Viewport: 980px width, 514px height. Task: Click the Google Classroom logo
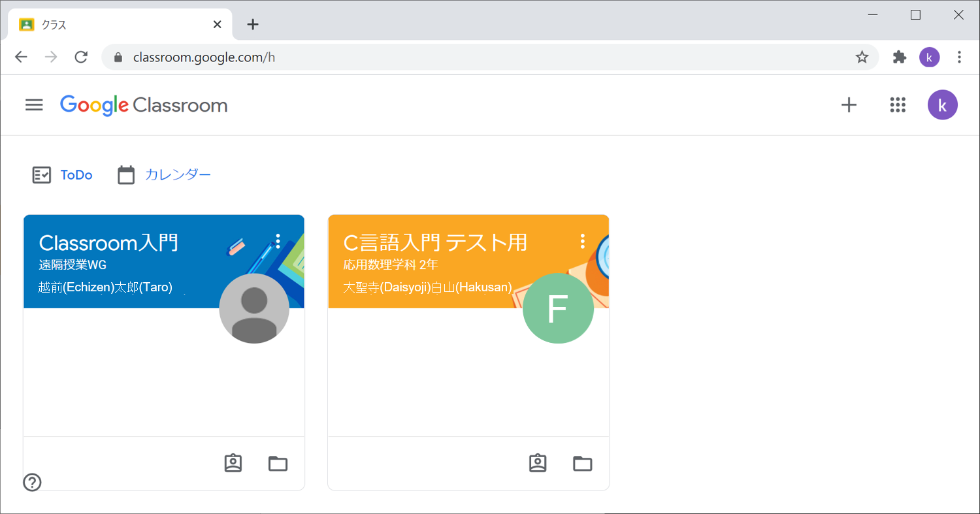(x=144, y=105)
